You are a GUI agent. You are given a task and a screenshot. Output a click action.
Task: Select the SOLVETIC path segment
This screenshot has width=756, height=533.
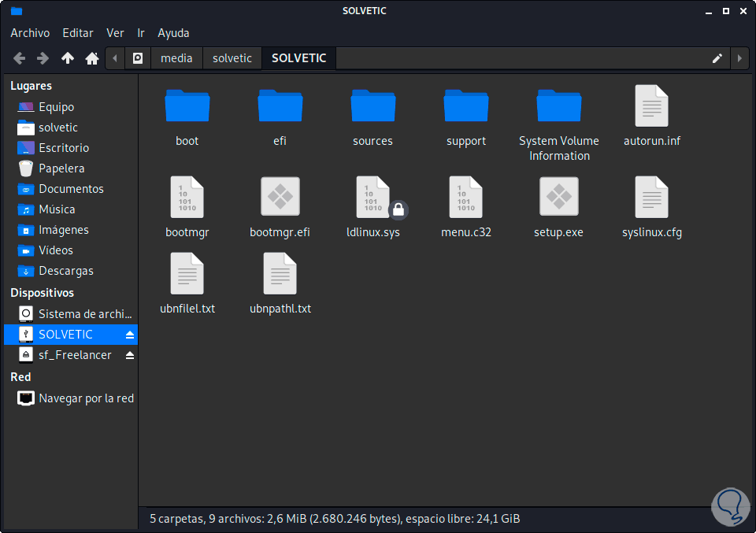click(x=299, y=58)
